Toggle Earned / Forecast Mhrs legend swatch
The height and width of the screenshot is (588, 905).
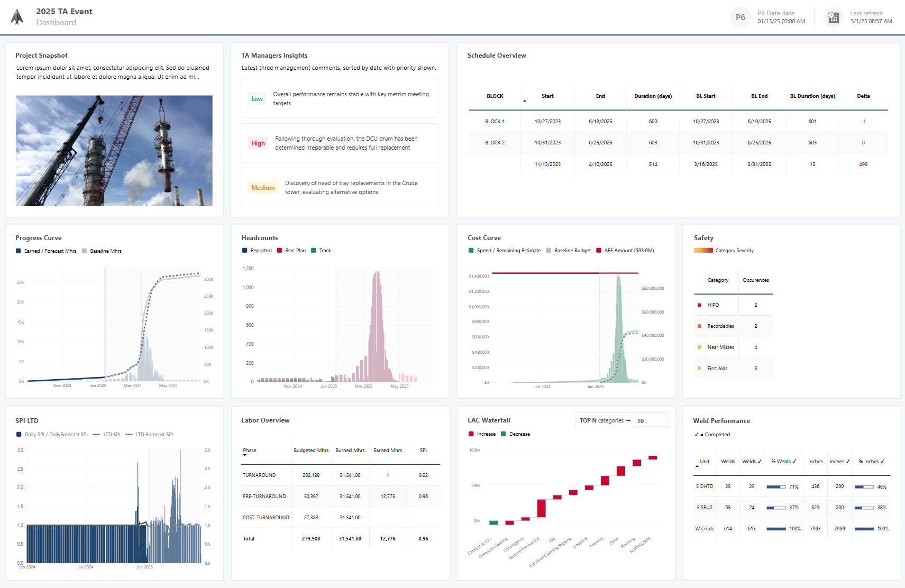point(19,251)
